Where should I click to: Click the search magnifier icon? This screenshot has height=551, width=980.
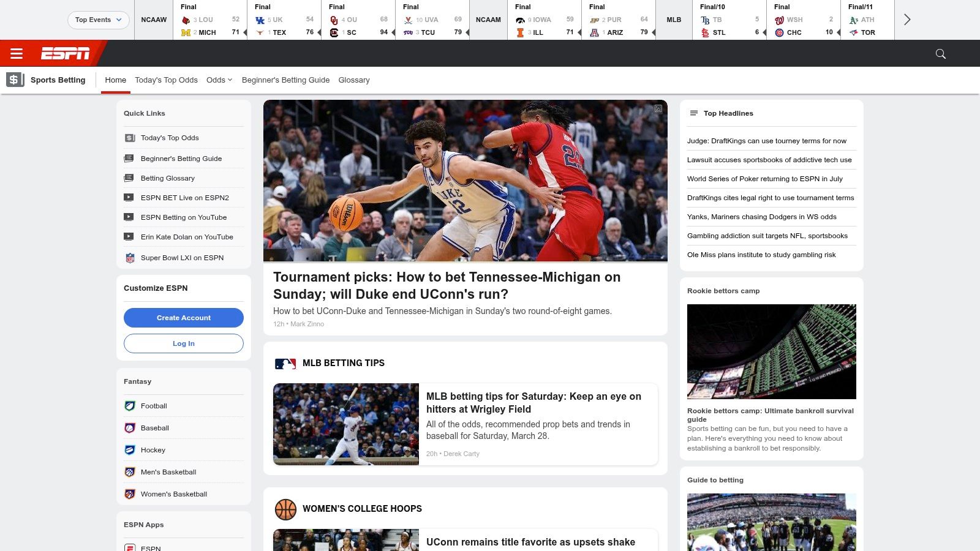pyautogui.click(x=940, y=54)
